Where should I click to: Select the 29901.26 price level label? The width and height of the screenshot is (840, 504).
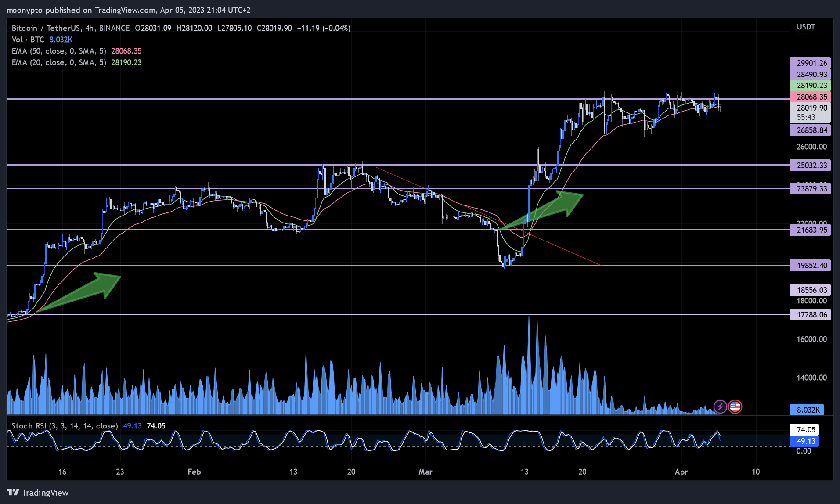810,63
